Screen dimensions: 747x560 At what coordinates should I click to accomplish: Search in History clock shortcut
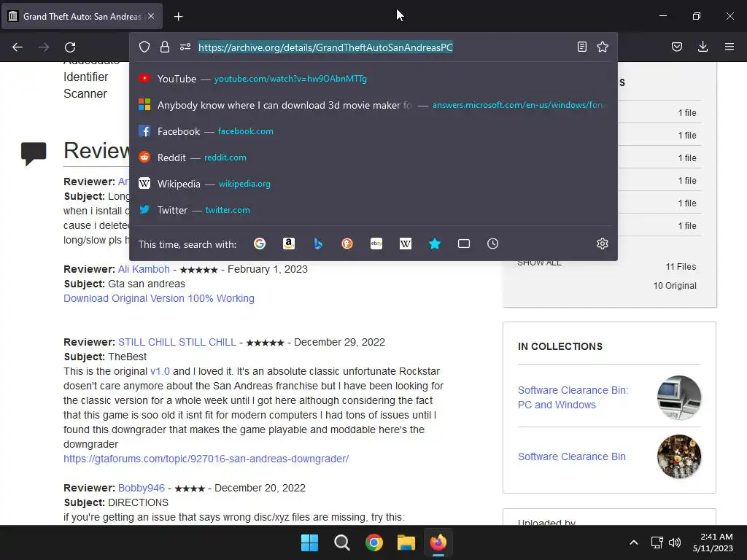point(492,244)
